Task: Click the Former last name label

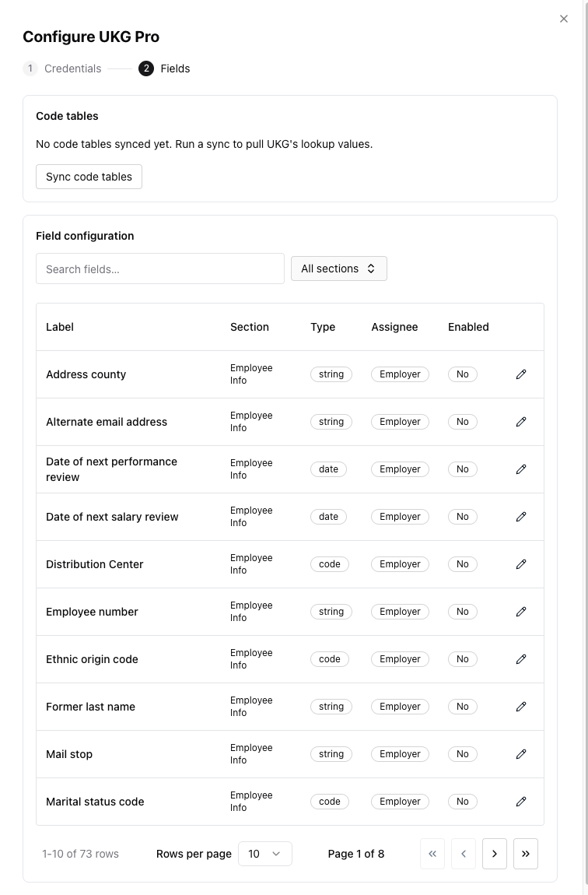Action: pyautogui.click(x=91, y=706)
